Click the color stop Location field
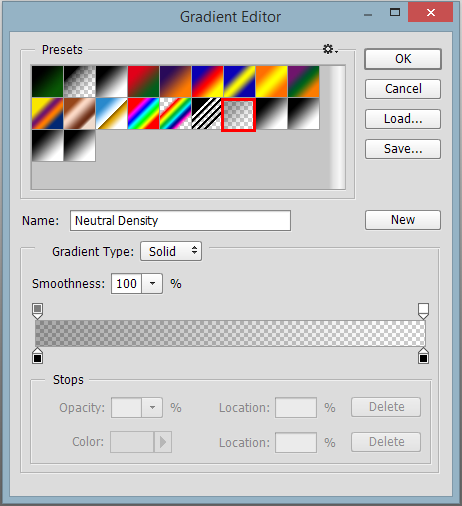This screenshot has width=462, height=506. click(296, 442)
